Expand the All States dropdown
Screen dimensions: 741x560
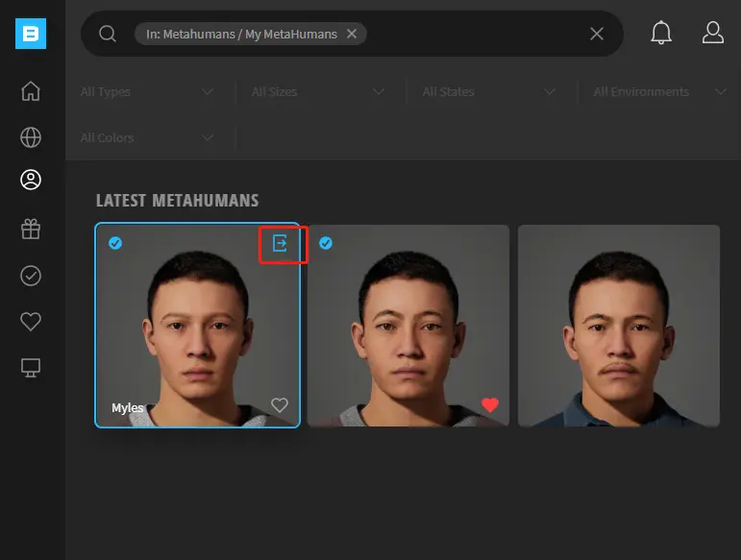[489, 91]
